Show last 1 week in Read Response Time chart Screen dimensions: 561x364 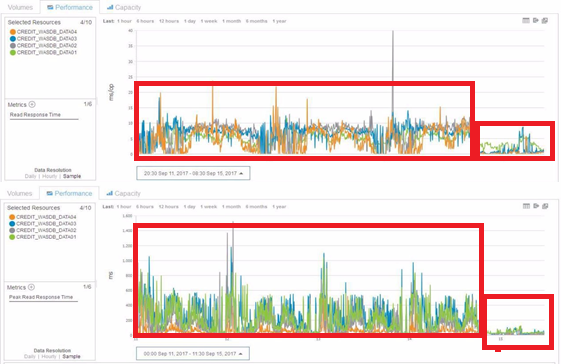coord(209,21)
